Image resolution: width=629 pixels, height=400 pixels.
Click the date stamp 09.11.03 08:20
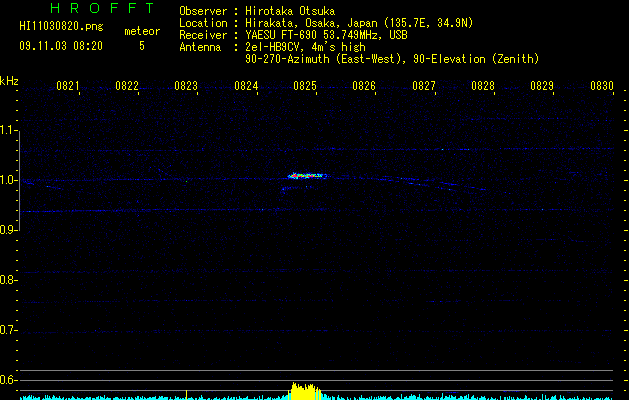tap(61, 46)
